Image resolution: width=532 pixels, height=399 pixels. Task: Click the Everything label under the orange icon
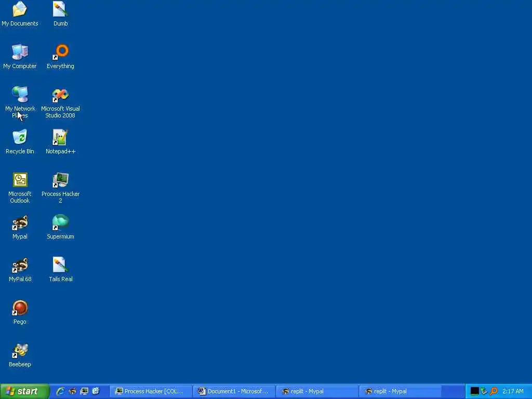pyautogui.click(x=60, y=66)
